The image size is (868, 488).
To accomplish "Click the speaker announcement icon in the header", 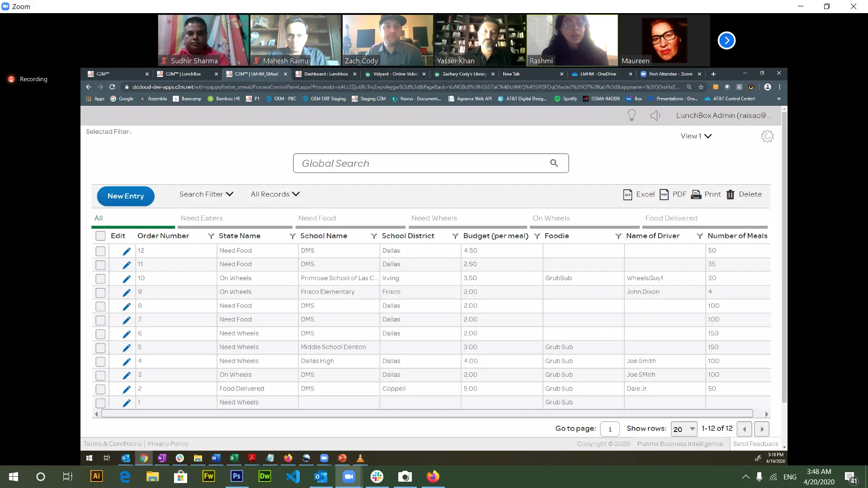I will click(655, 116).
